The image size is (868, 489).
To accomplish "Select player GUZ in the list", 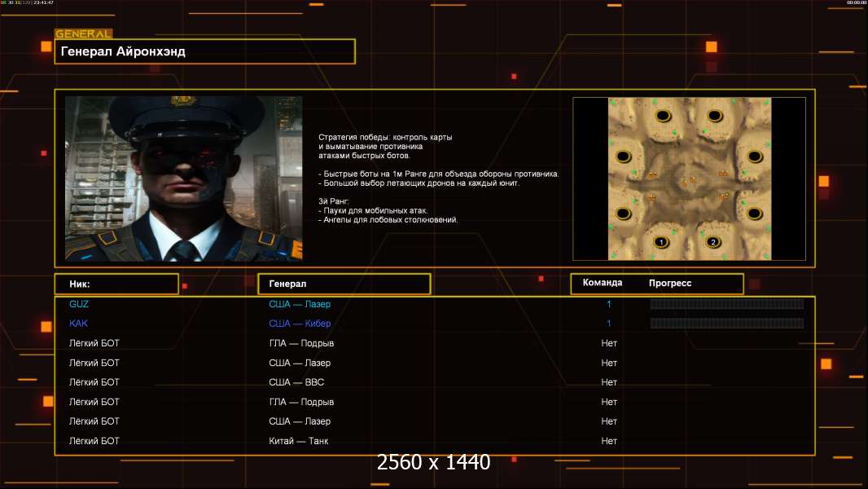I will coord(79,304).
